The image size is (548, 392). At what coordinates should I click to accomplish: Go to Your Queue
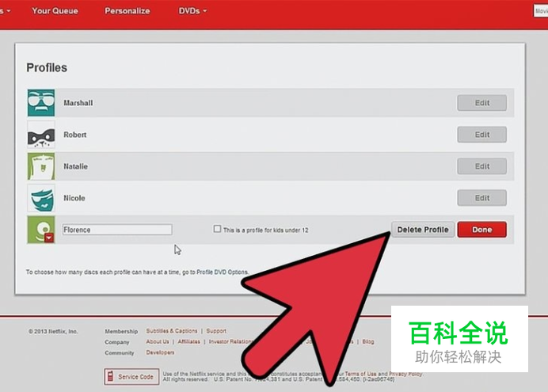55,11
